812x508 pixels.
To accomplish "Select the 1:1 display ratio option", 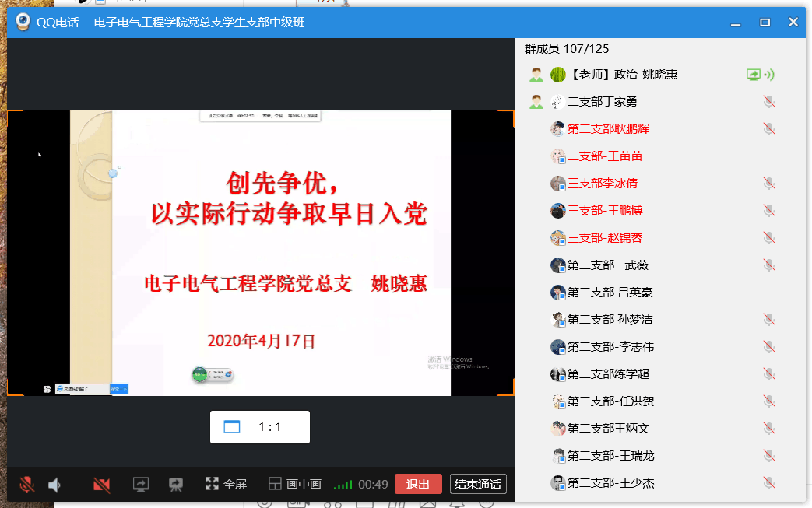I will point(260,427).
